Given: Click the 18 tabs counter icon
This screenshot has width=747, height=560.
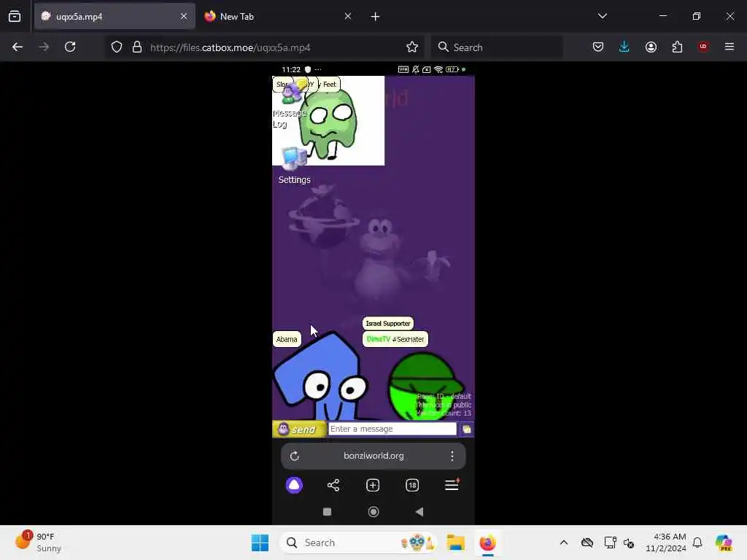Looking at the screenshot, I should pos(412,485).
